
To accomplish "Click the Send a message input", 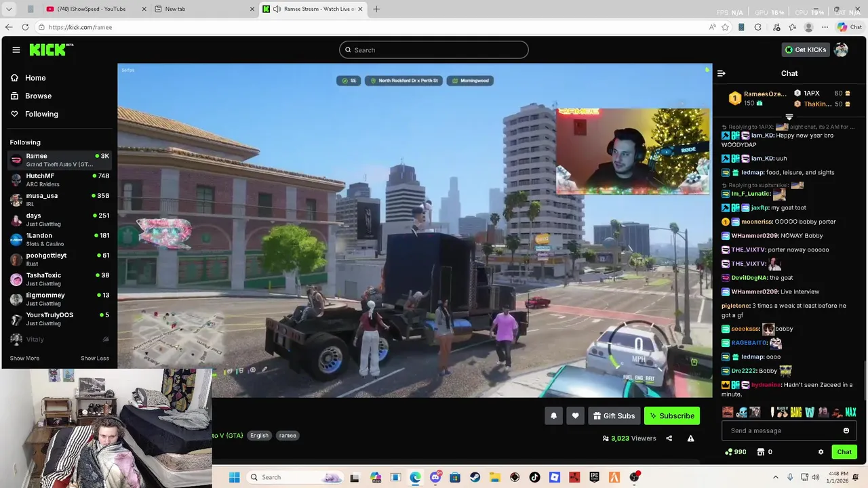I will (789, 430).
